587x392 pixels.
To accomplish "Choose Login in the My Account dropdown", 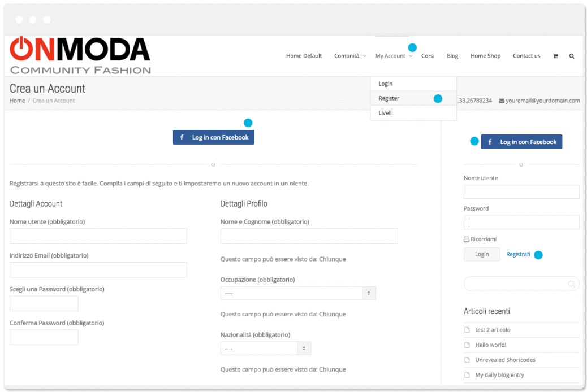I will click(386, 84).
